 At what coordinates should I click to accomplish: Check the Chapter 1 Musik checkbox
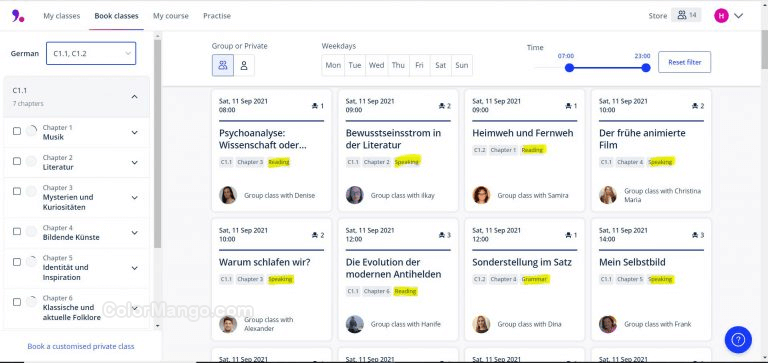(x=17, y=131)
